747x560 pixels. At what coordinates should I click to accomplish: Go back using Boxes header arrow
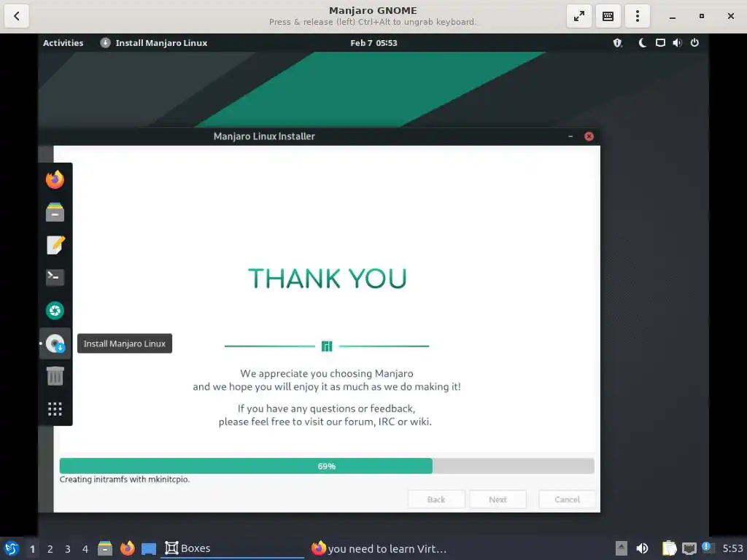[17, 16]
